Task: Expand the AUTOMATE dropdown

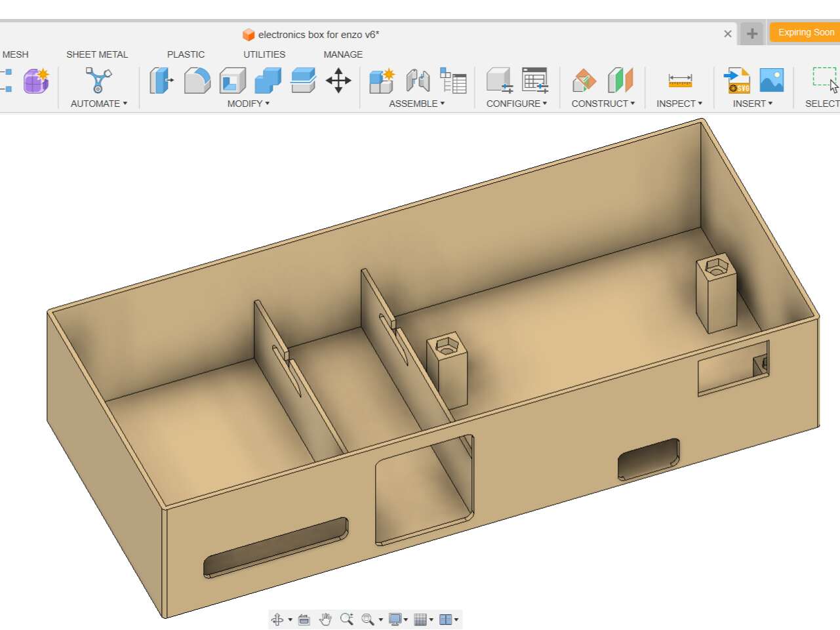Action: [x=99, y=104]
